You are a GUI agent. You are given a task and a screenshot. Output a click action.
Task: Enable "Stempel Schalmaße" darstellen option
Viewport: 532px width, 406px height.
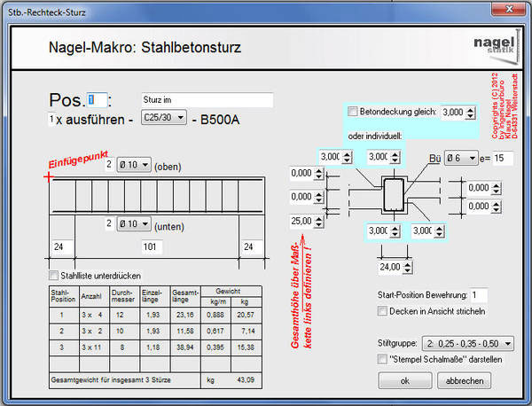383,358
